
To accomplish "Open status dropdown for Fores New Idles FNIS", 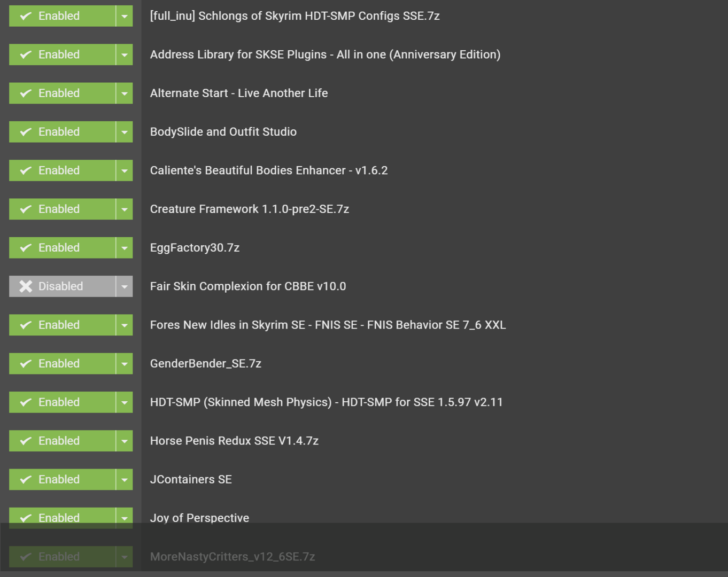I will pos(125,325).
